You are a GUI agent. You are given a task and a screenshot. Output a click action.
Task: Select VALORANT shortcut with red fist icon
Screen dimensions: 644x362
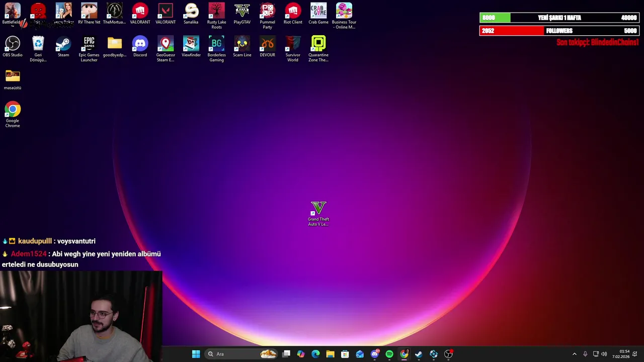point(140,14)
